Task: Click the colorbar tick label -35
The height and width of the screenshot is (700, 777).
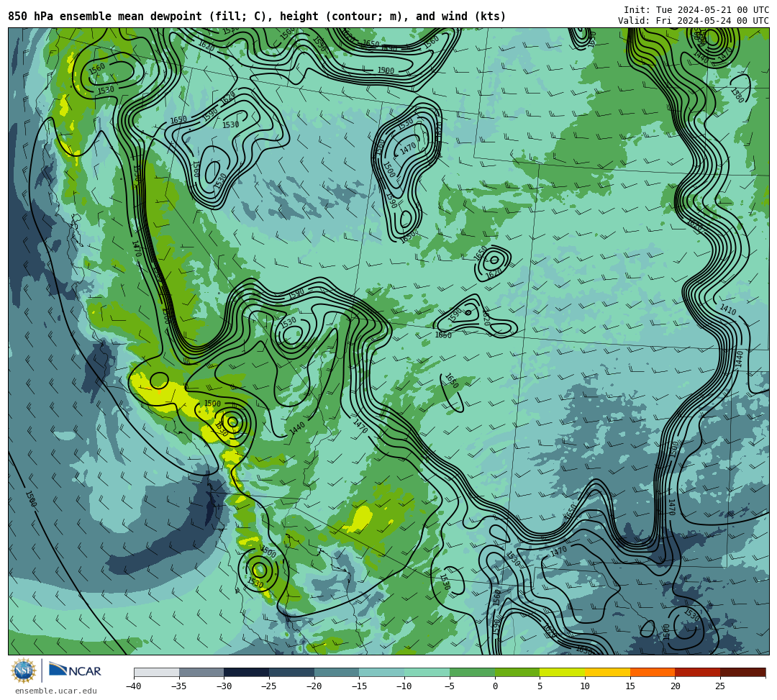Action: pos(178,686)
